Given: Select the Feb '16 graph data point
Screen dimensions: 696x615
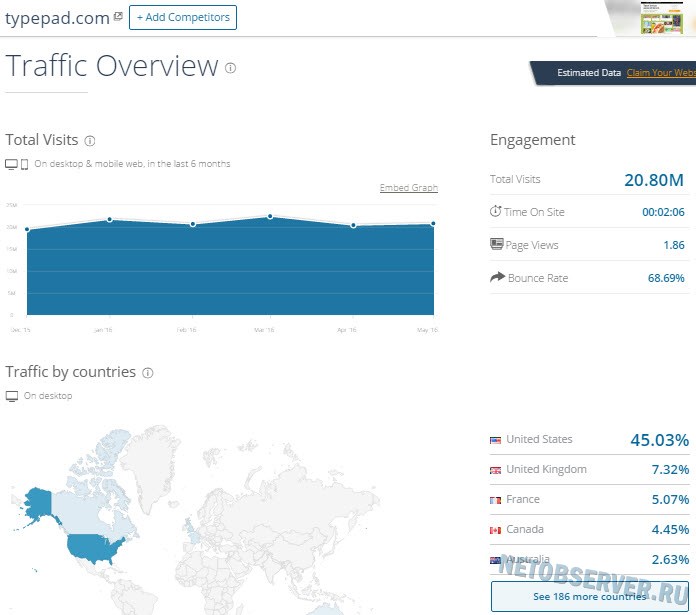Looking at the screenshot, I should pos(193,225).
